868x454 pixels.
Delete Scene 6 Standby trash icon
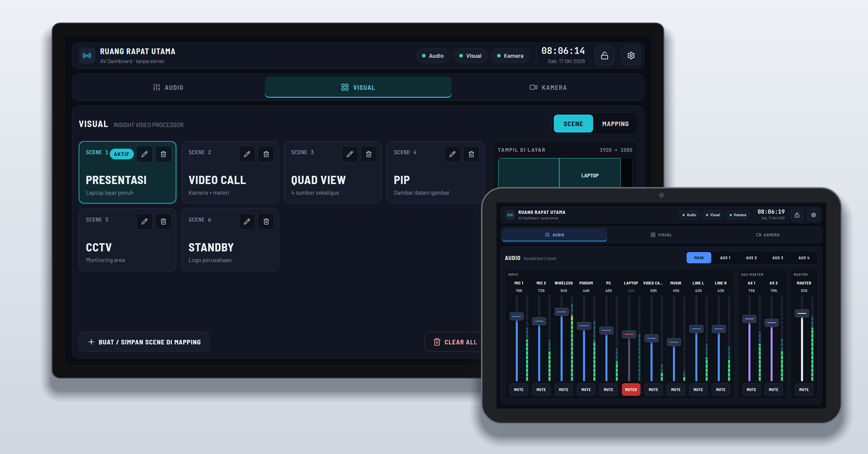(x=266, y=222)
